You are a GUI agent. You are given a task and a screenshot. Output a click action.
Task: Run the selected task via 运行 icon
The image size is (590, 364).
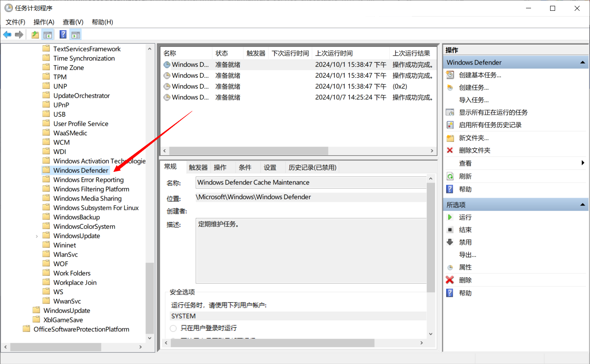[x=450, y=217]
